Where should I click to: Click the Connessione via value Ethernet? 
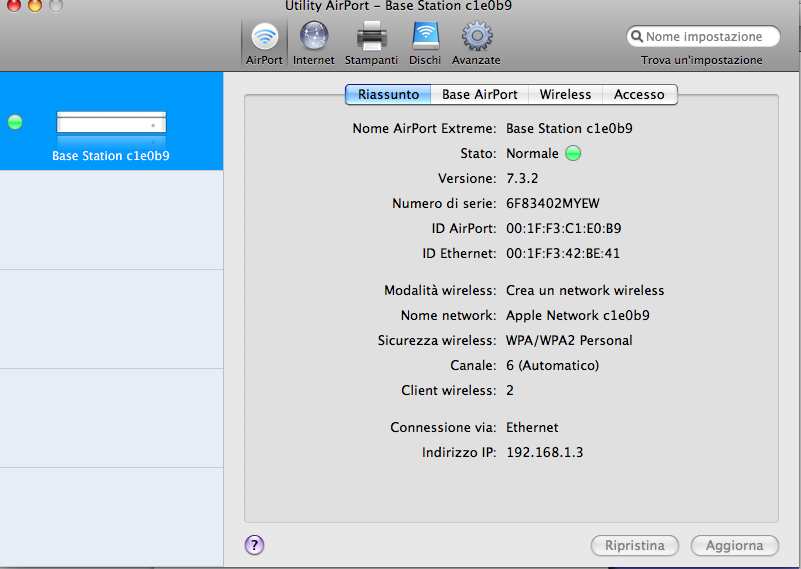pos(532,427)
